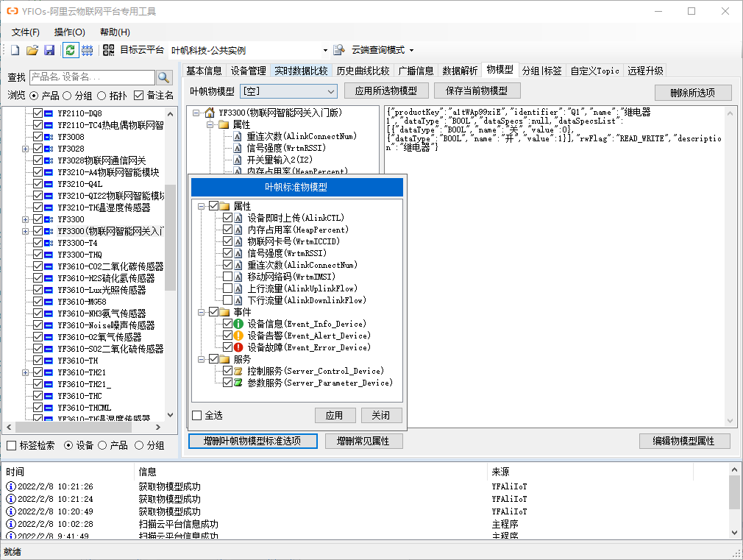Switch to the 基本信息 tab
The height and width of the screenshot is (560, 743).
point(204,71)
